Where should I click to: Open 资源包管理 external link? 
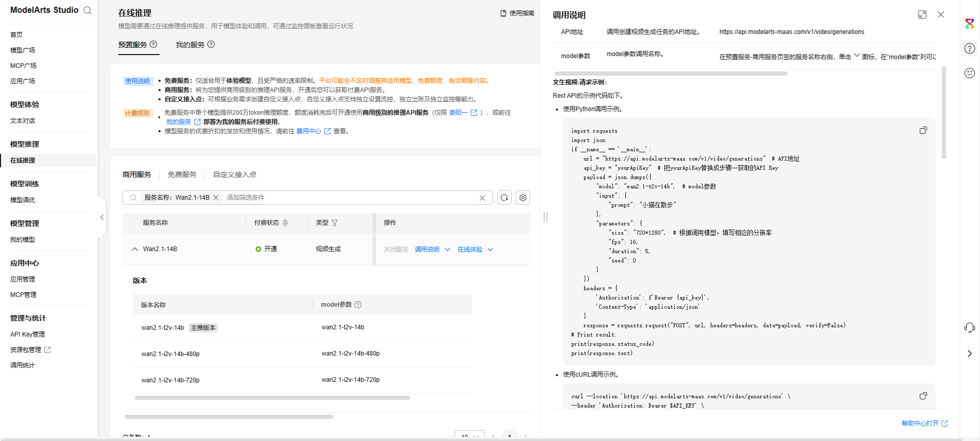tap(30, 350)
